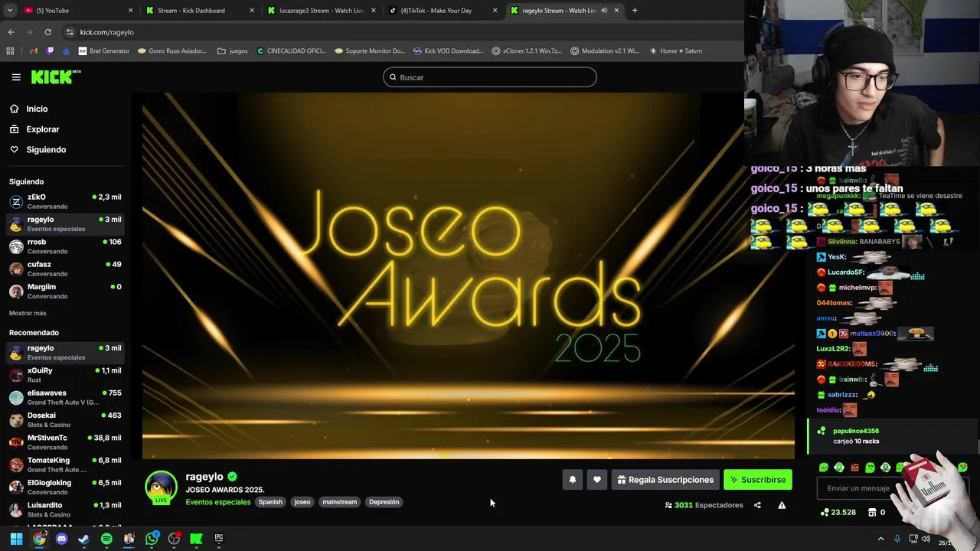Mute audio on rageylo Stream tab
The height and width of the screenshot is (551, 980).
pyautogui.click(x=604, y=11)
